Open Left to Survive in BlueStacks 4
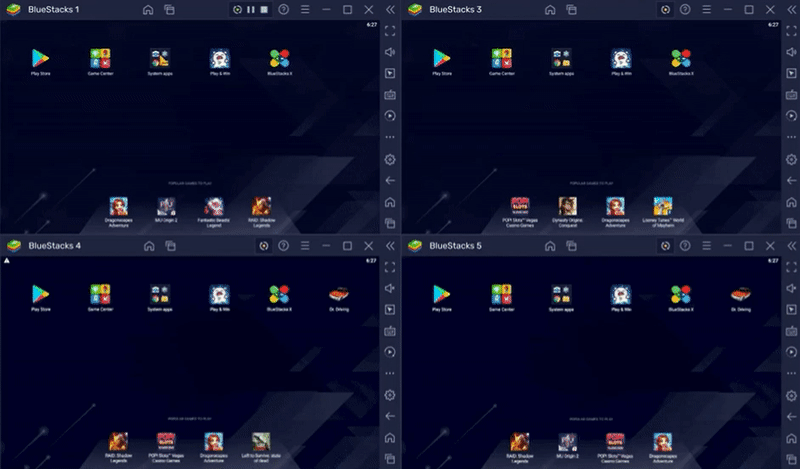The image size is (800, 469). (261, 442)
